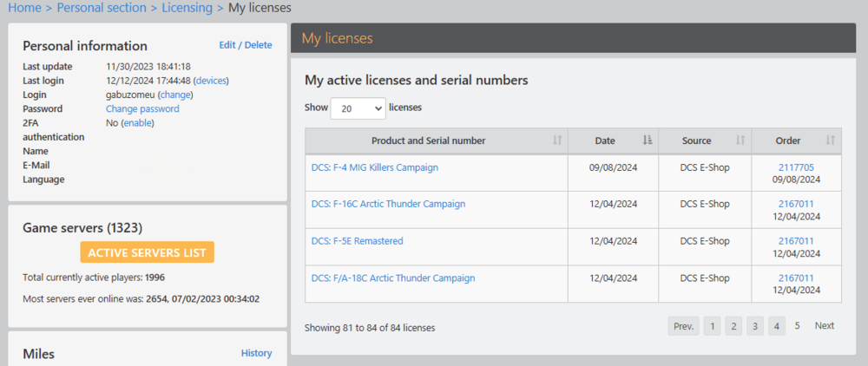Jump to page 3 in pagination
Viewport: 868px width, 366px height.
coord(755,326)
